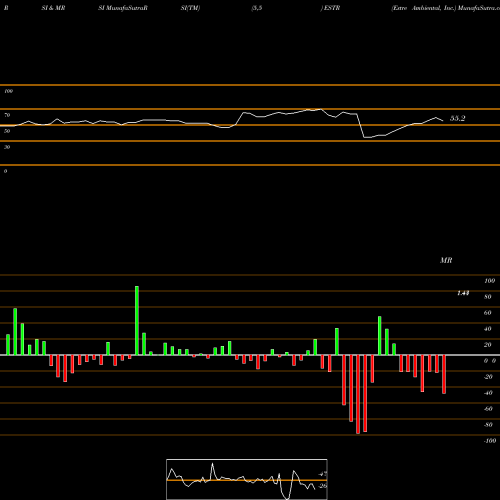Click the tallest green MR bar

coord(137,321)
